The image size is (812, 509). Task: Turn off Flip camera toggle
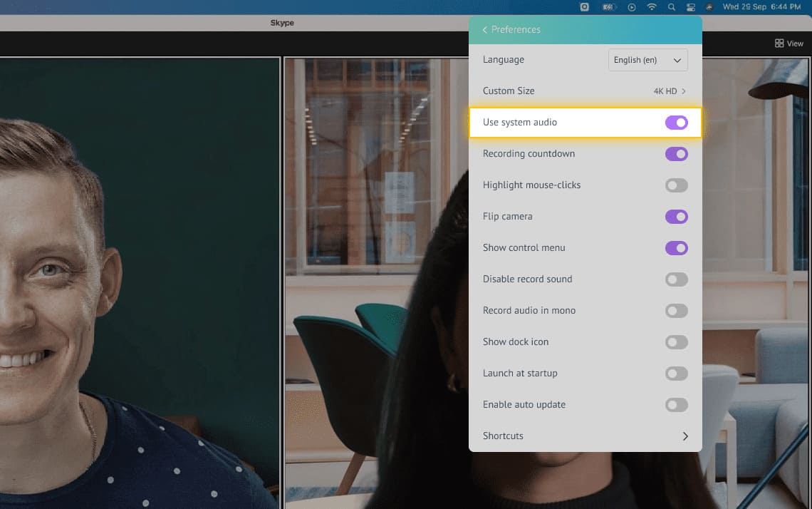[x=676, y=217]
